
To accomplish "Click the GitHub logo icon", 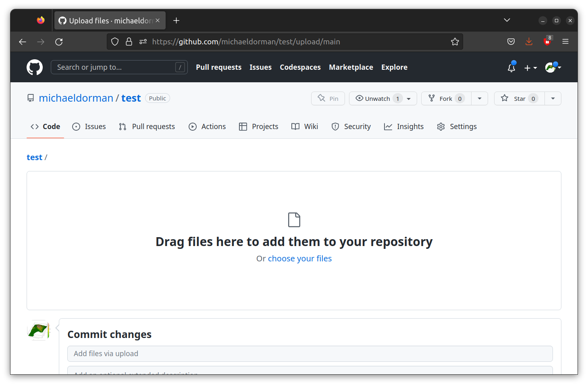I will pyautogui.click(x=35, y=67).
